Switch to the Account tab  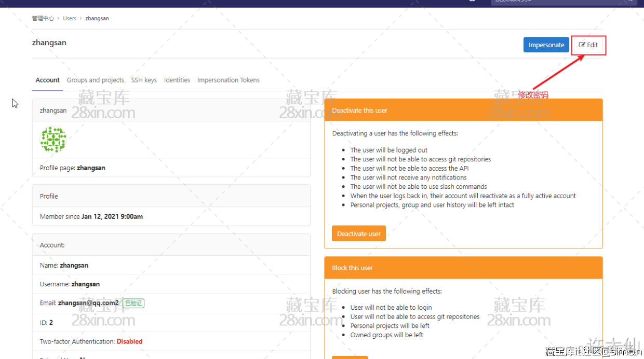click(x=47, y=80)
